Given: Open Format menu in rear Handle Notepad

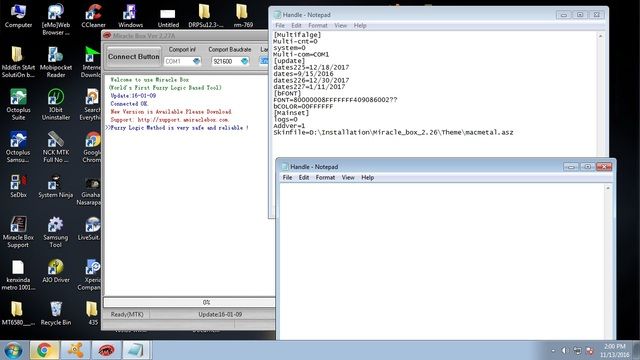Looking at the screenshot, I should coord(318,25).
